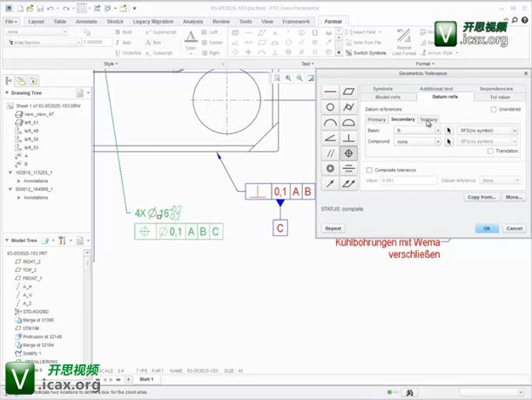This screenshot has width=532, height=400.
Task: Click the Angularity tolerance symbol
Action: click(330, 137)
